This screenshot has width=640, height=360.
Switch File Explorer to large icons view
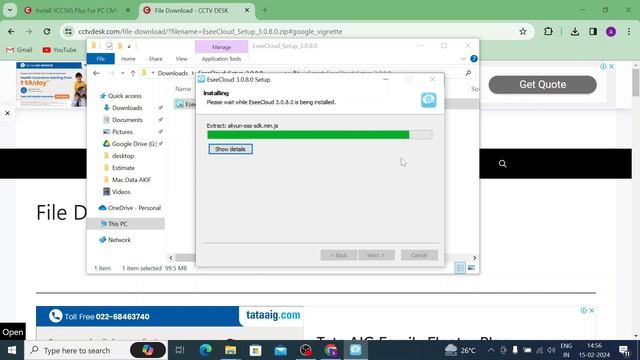[x=471, y=268]
